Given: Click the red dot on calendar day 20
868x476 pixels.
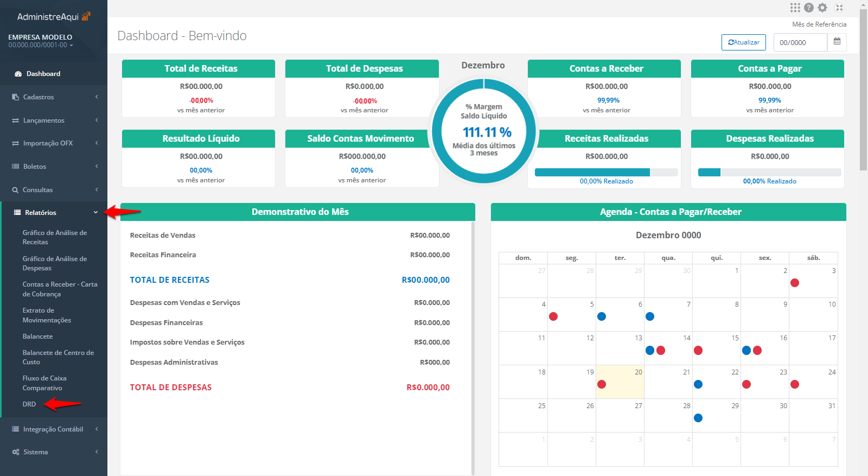Looking at the screenshot, I should tap(602, 384).
